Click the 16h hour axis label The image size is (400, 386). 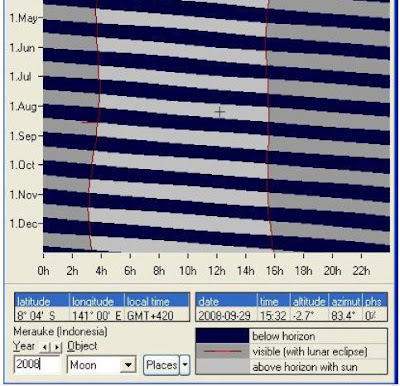point(274,271)
